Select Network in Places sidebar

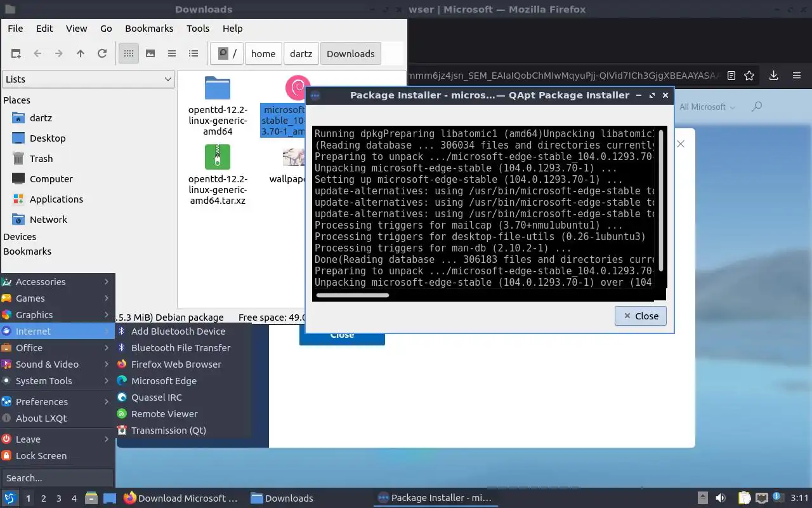coord(48,219)
